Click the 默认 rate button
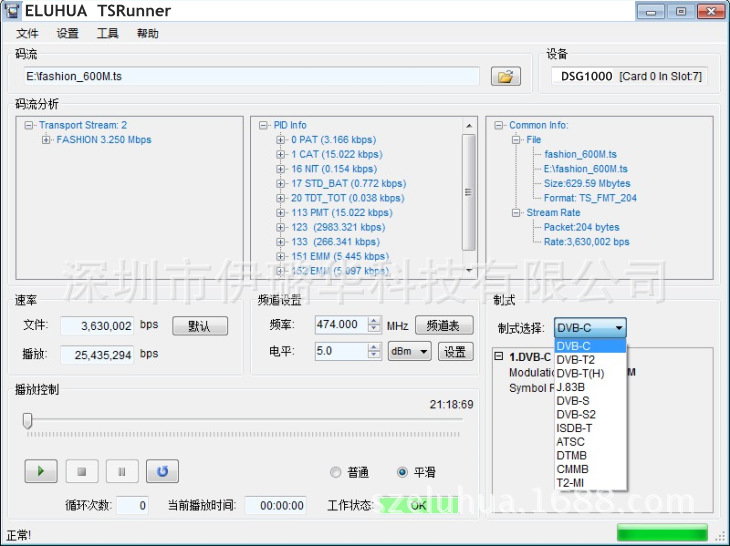 200,326
